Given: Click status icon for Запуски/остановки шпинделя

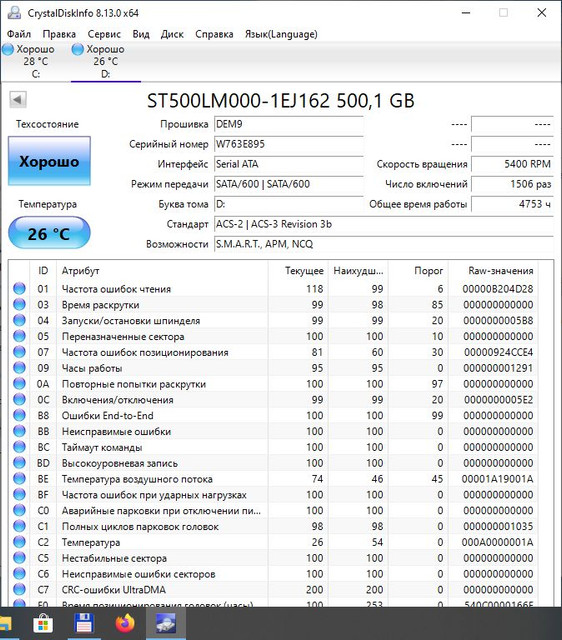Looking at the screenshot, I should pyautogui.click(x=19, y=320).
